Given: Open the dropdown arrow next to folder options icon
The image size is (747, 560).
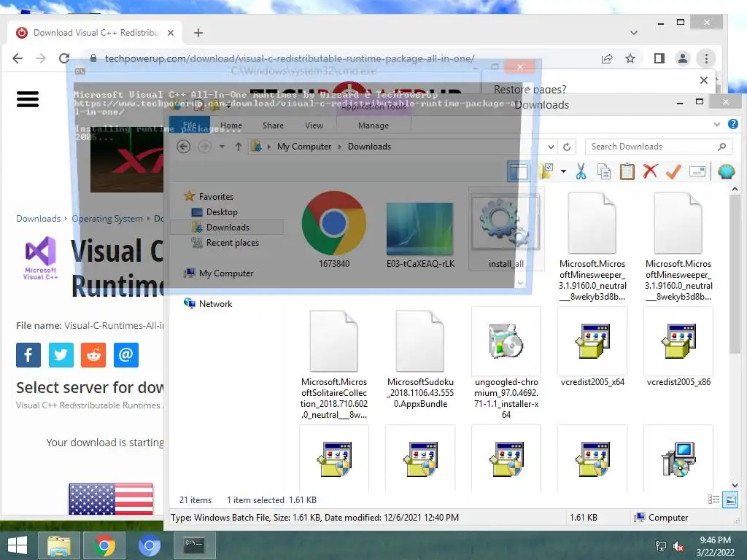Looking at the screenshot, I should coord(563,171).
